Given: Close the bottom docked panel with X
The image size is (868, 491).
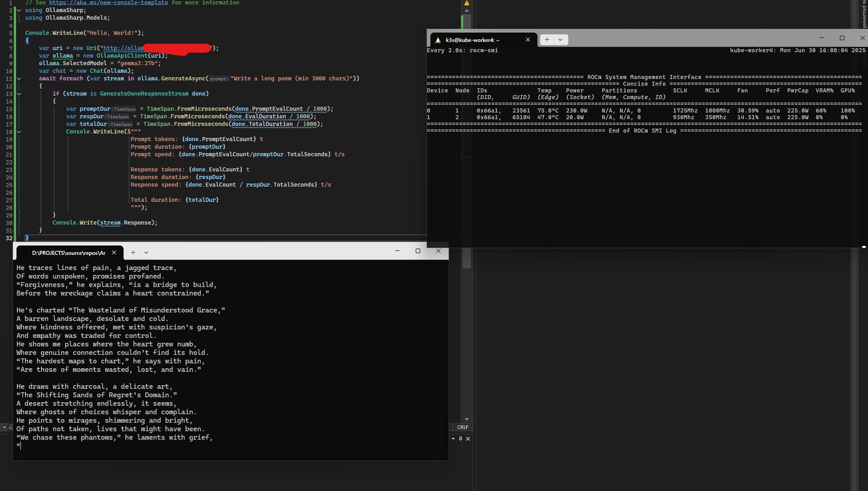Looking at the screenshot, I should click(468, 439).
